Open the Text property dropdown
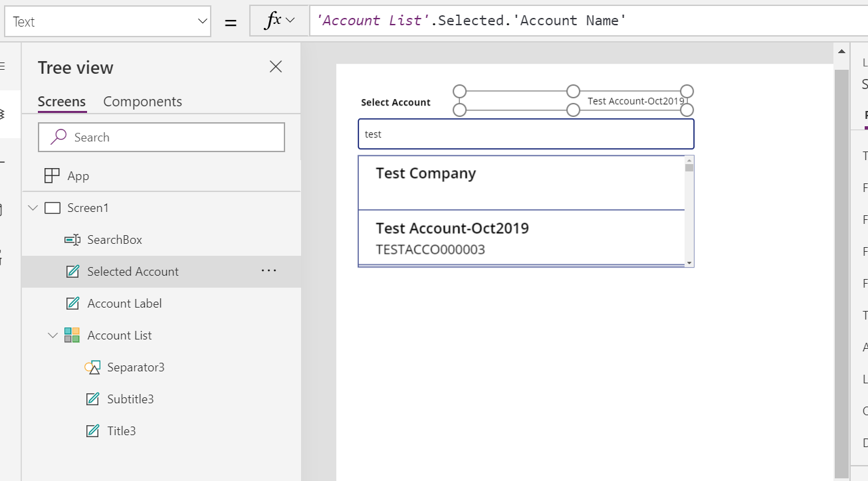The height and width of the screenshot is (481, 868). pos(203,22)
